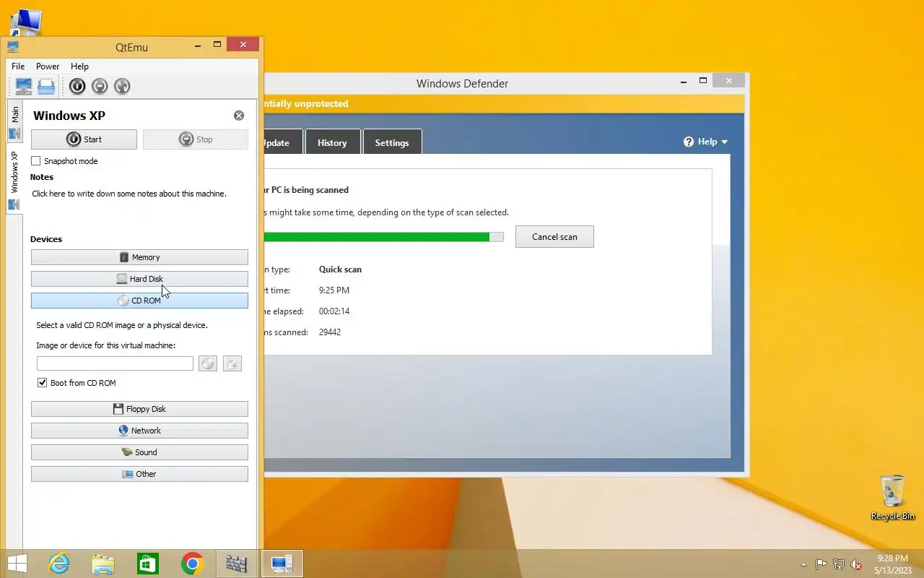Click the notes area for this machine
924x578 pixels.
click(x=129, y=194)
